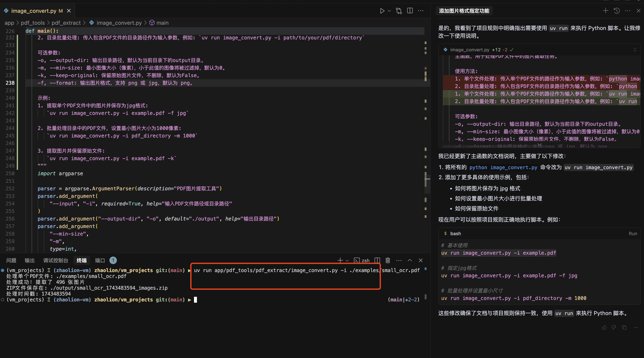
Task: Click the pdf_extract breadcrumb segment
Action: [66, 23]
